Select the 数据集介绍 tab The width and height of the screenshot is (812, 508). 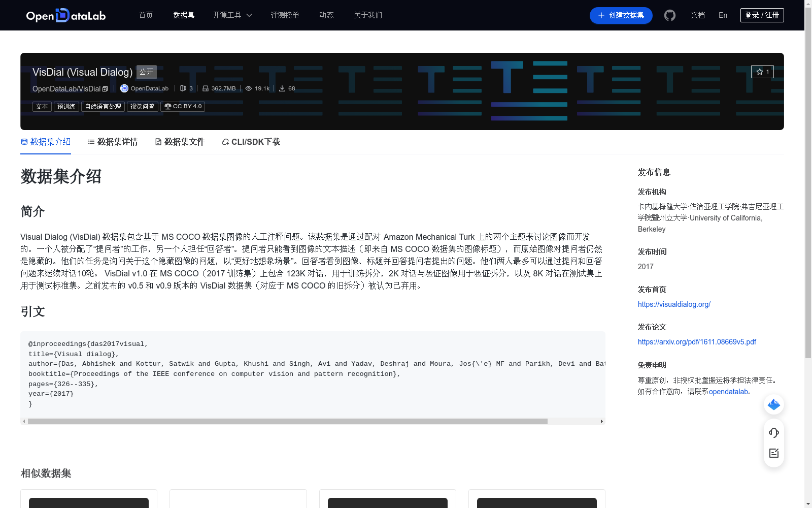click(x=46, y=142)
